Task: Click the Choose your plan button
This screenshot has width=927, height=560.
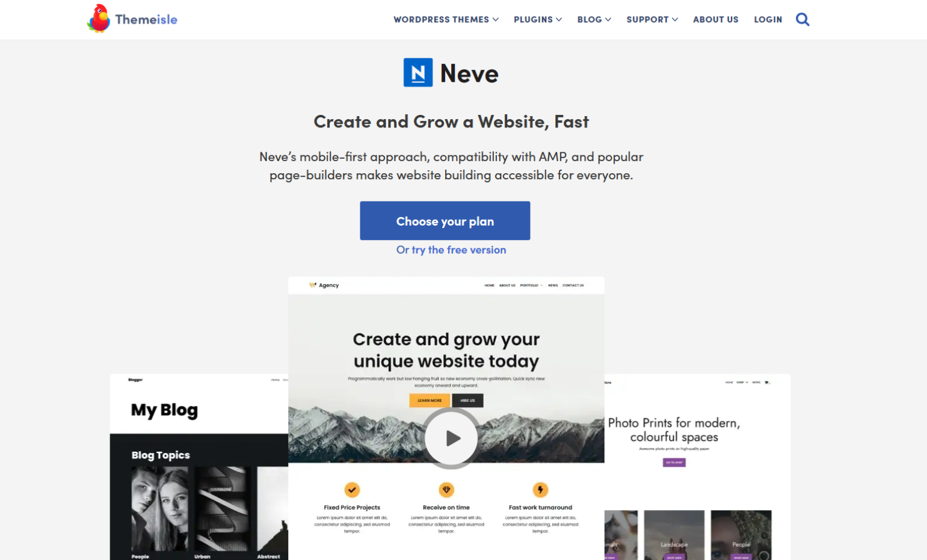Action: point(445,221)
